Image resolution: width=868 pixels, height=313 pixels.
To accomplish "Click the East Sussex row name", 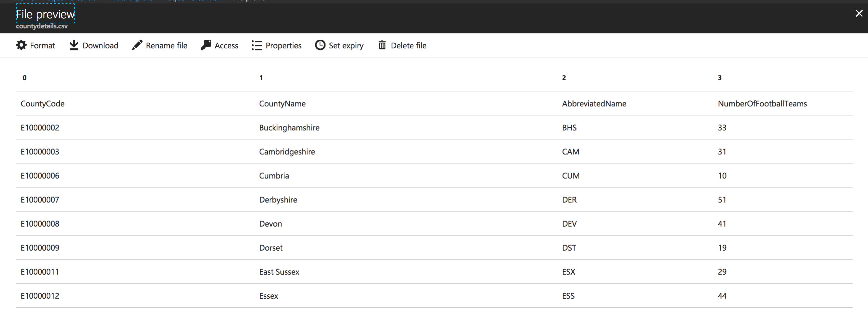I will tap(279, 272).
